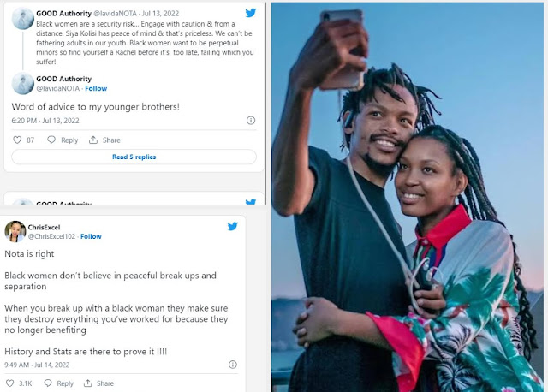Click the Twitter bird icon on GOOD Authority tweet
The image size is (548, 392).
pyautogui.click(x=251, y=13)
